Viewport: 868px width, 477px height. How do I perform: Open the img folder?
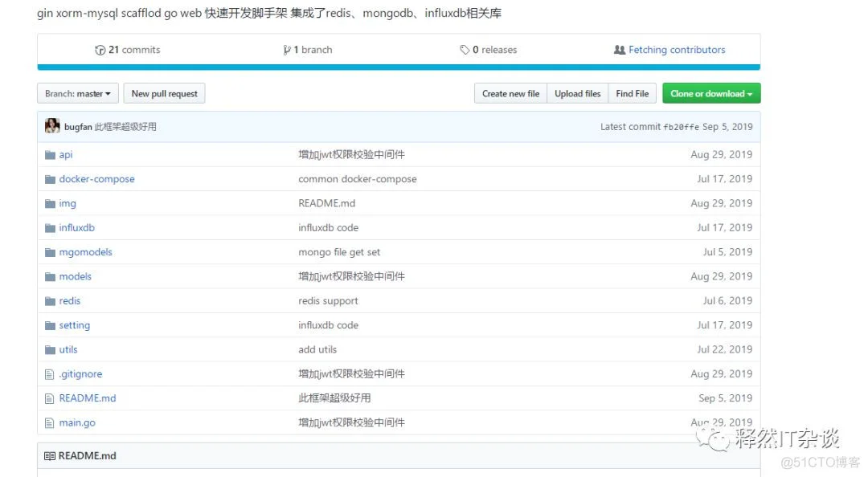(68, 203)
